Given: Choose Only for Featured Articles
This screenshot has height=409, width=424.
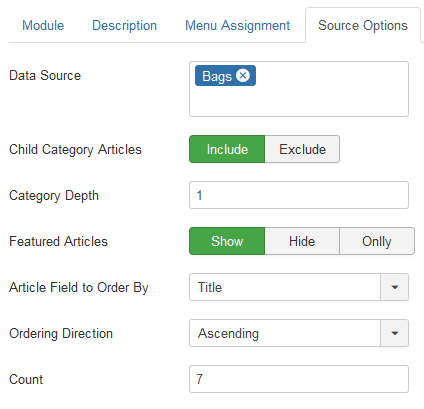Looking at the screenshot, I should click(x=377, y=241).
